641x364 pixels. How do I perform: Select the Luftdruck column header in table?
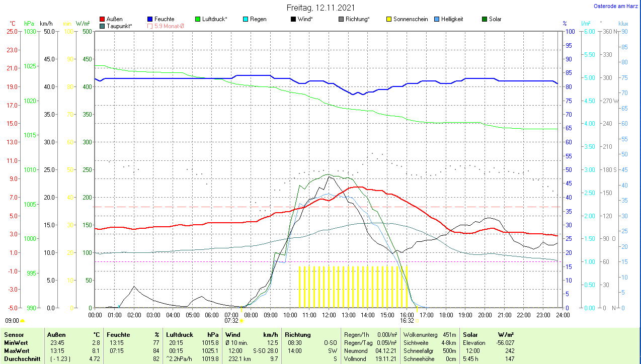pyautogui.click(x=179, y=334)
